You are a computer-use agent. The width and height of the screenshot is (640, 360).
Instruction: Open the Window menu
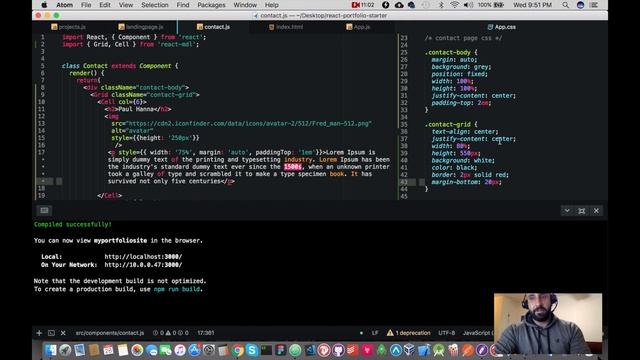(245, 5)
